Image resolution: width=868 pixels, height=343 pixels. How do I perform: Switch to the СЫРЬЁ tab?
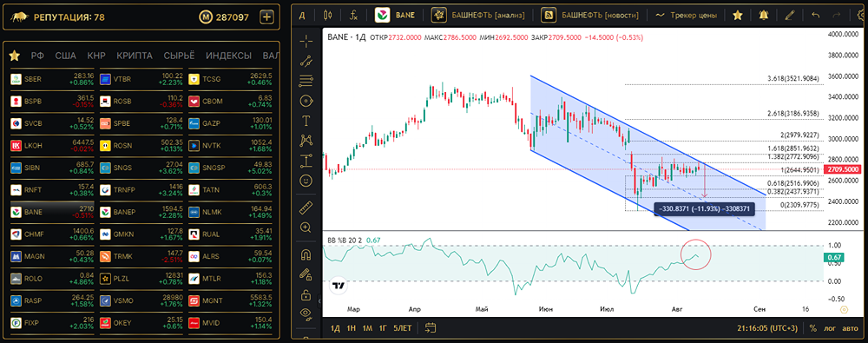pyautogui.click(x=180, y=56)
